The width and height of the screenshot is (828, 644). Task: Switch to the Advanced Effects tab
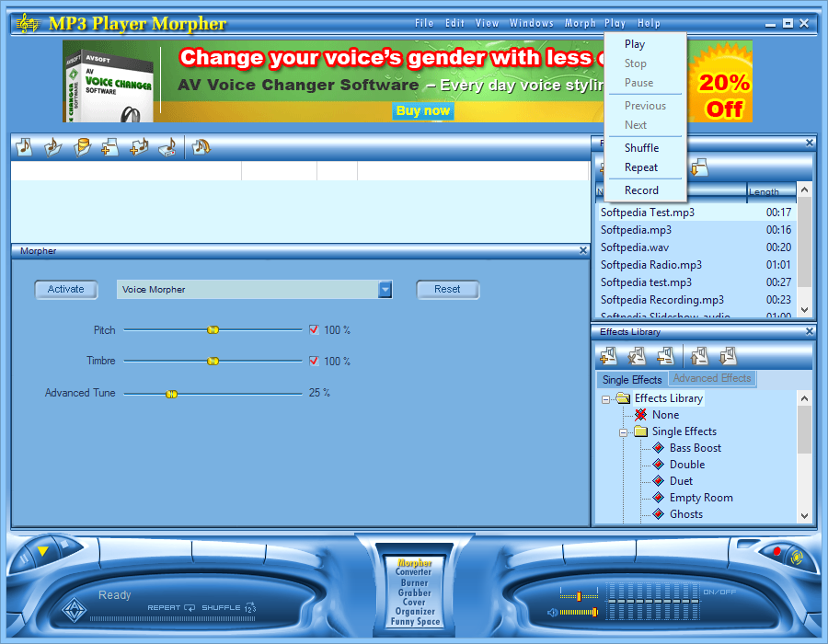pyautogui.click(x=712, y=378)
